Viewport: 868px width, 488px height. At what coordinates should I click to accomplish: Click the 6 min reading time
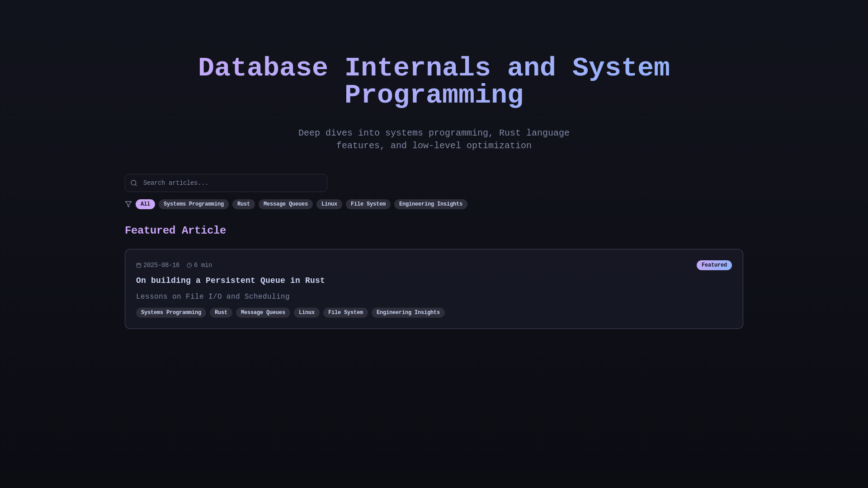pyautogui.click(x=203, y=265)
